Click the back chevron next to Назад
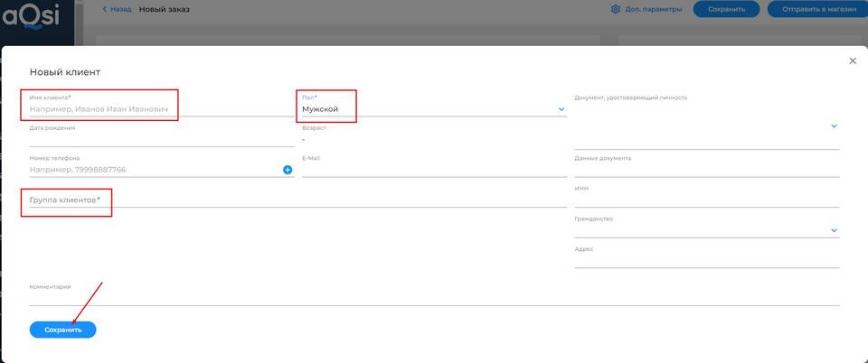Viewport: 868px width, 363px height. (x=104, y=9)
